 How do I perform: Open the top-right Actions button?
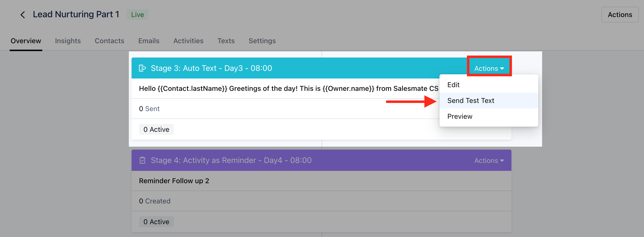click(620, 15)
